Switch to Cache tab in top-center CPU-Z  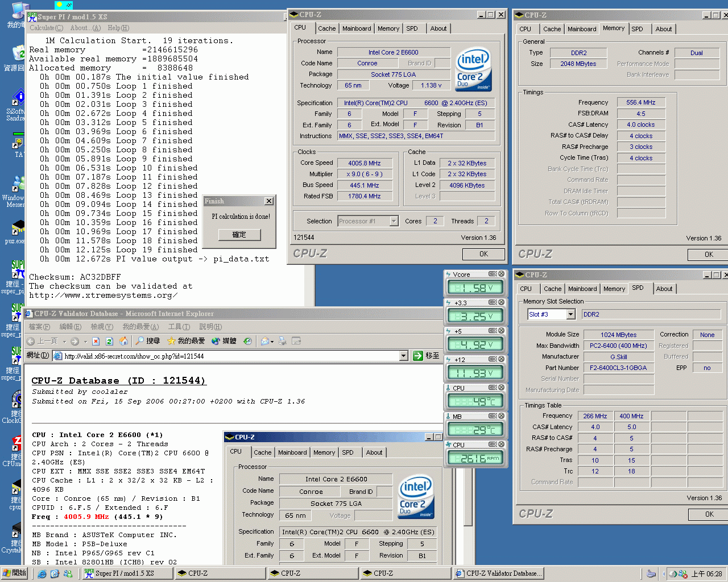click(x=326, y=28)
